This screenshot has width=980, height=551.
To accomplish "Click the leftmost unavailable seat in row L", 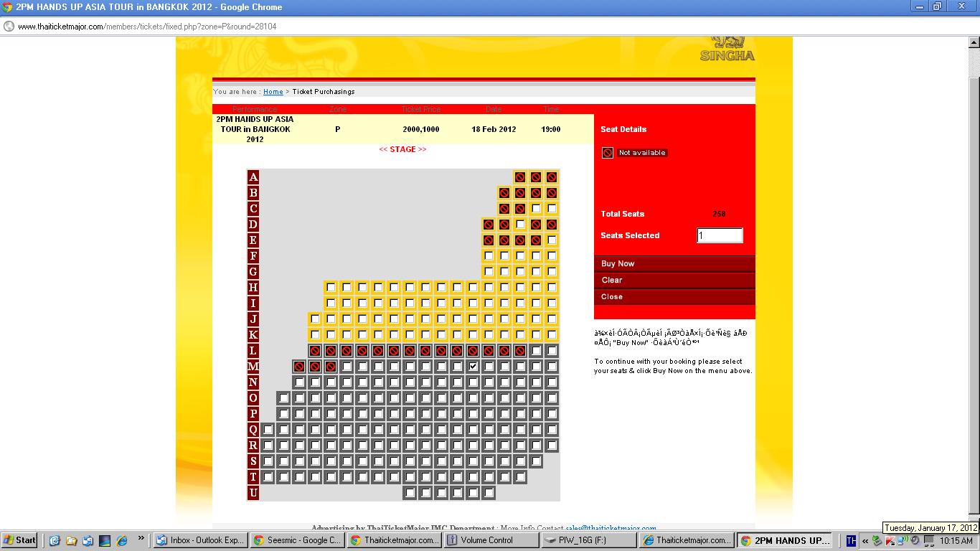I will pyautogui.click(x=315, y=351).
